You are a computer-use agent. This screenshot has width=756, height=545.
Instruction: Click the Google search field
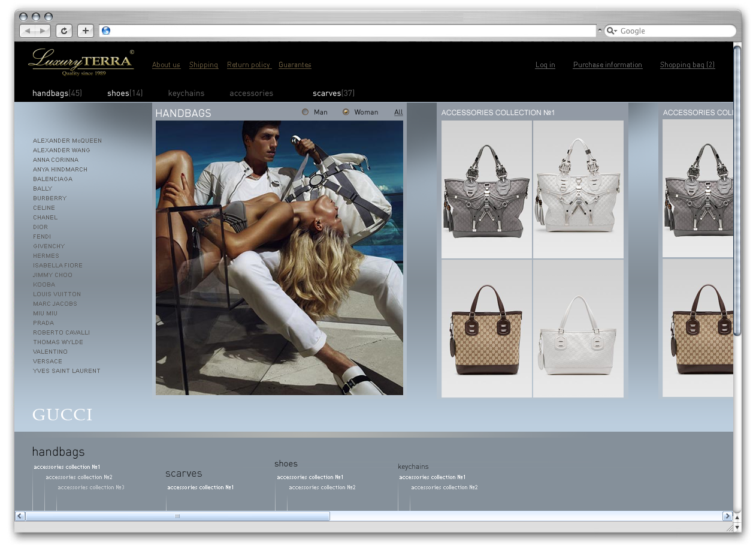[670, 31]
